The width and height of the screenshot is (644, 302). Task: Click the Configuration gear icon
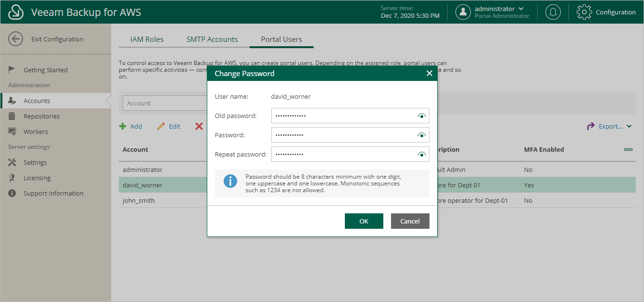[584, 12]
